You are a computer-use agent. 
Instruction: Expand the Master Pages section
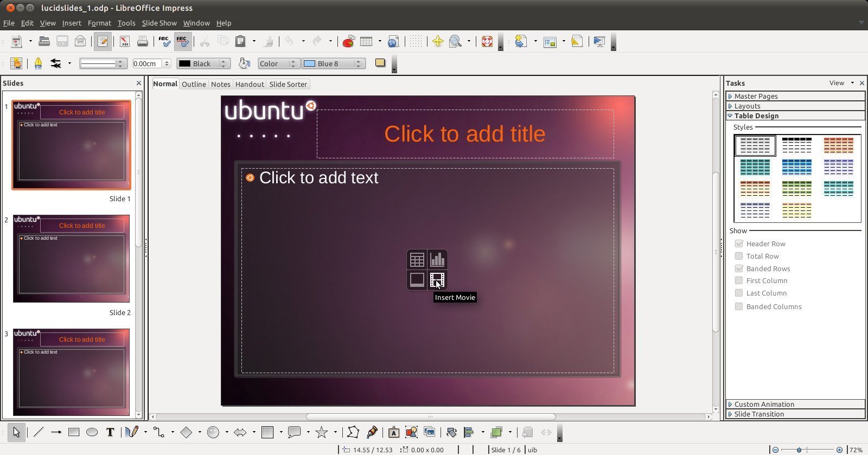(x=795, y=96)
